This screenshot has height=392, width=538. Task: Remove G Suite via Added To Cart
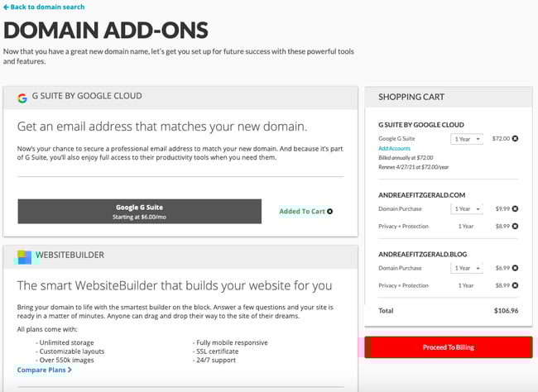click(329, 211)
